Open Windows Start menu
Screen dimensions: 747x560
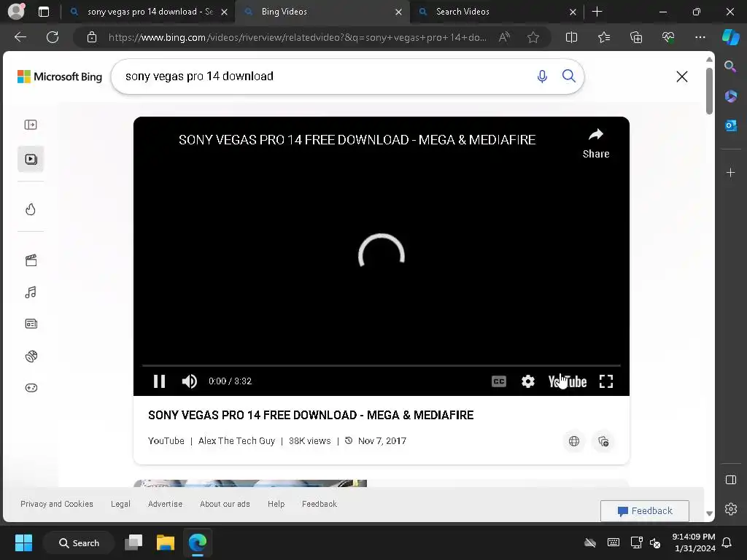tap(23, 542)
